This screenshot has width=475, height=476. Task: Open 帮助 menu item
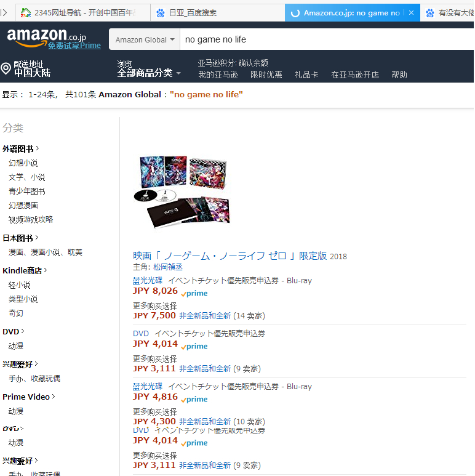[399, 75]
